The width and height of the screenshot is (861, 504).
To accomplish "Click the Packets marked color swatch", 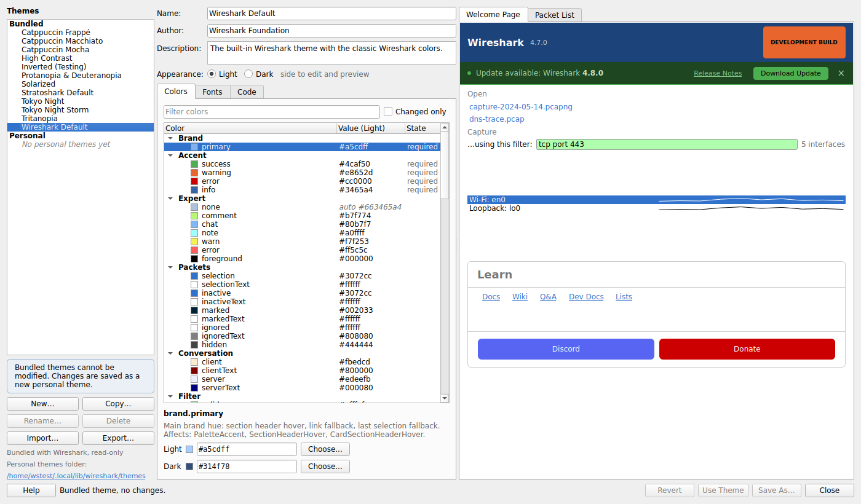I will (x=194, y=310).
